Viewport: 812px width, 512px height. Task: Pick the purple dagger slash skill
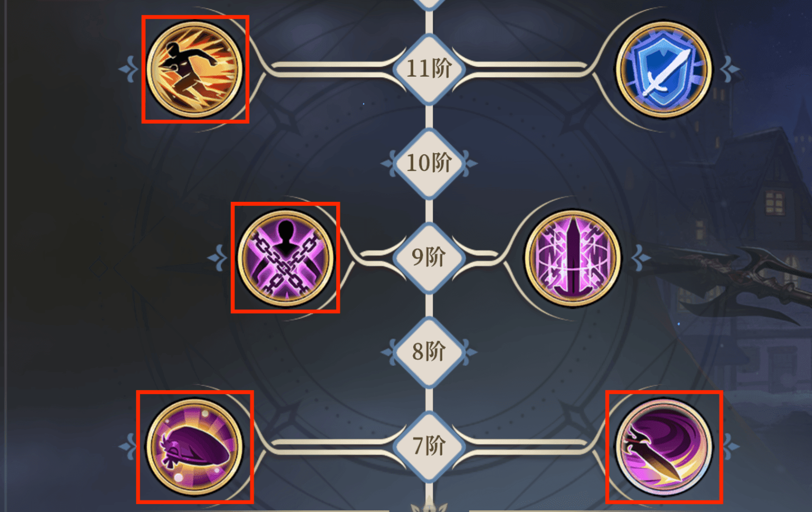663,447
